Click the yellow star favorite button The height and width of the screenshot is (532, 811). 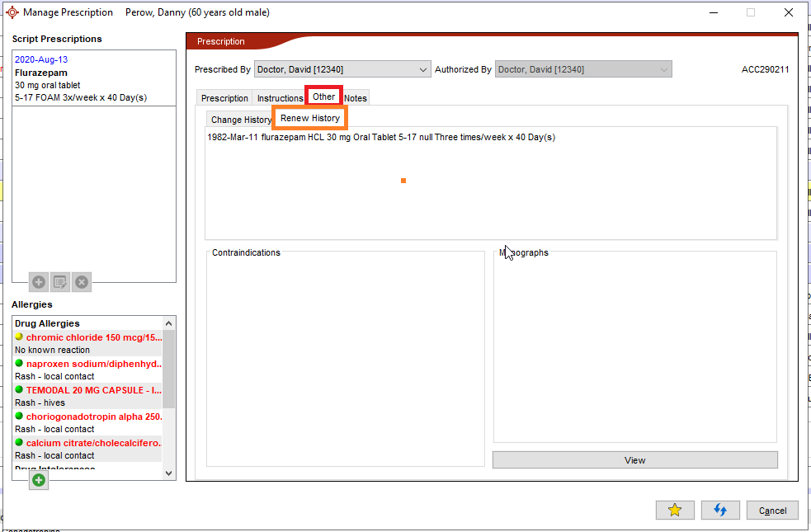pos(675,511)
